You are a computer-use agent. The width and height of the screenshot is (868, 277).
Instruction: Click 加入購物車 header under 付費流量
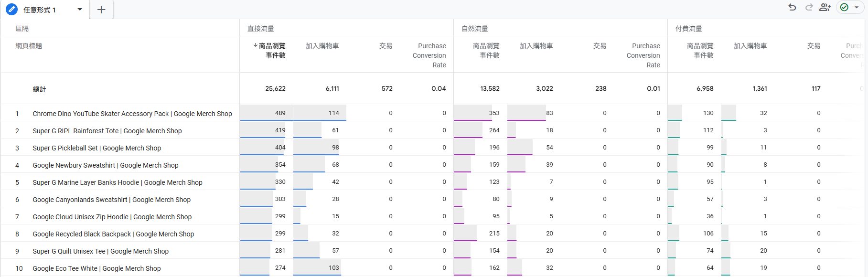(x=750, y=46)
